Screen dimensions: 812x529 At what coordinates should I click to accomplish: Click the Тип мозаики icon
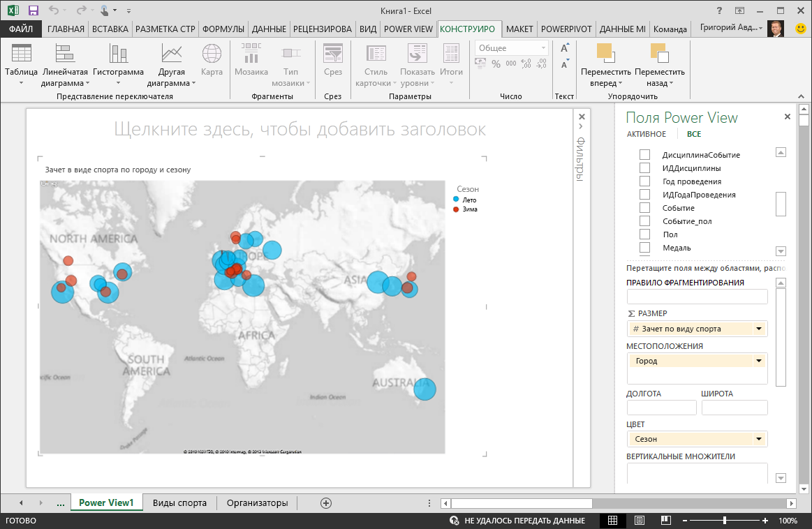tap(290, 53)
